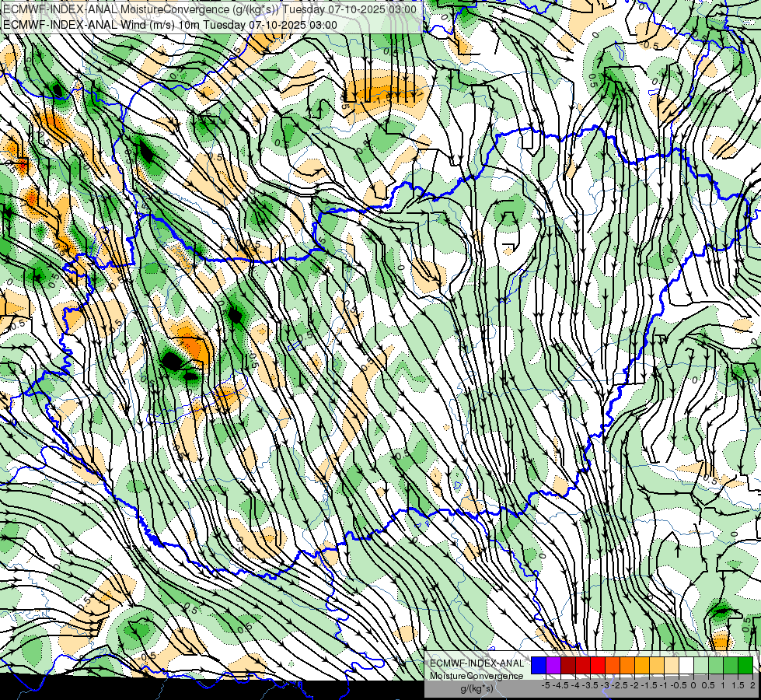Click the purple legend color swatch
The image size is (761, 700).
(553, 666)
